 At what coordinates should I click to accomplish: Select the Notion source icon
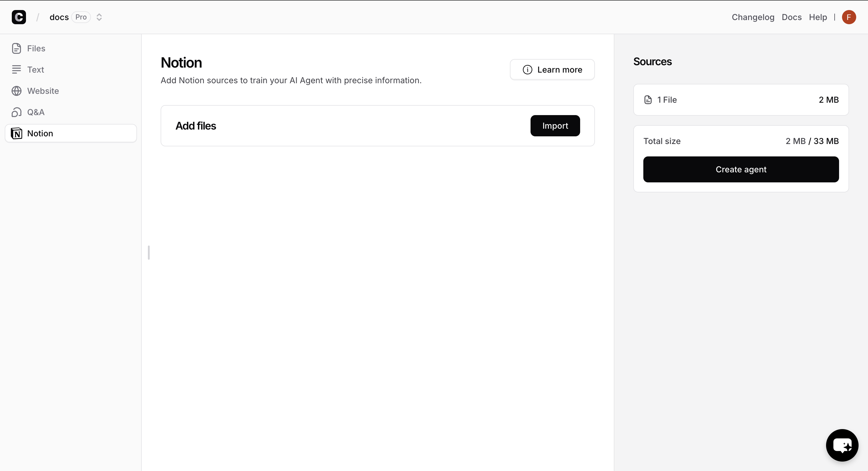(17, 133)
